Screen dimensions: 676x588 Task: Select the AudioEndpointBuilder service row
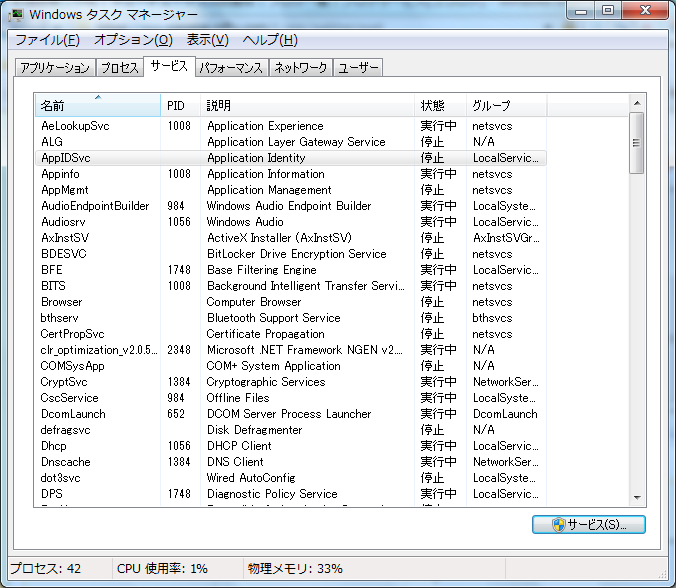pyautogui.click(x=291, y=206)
